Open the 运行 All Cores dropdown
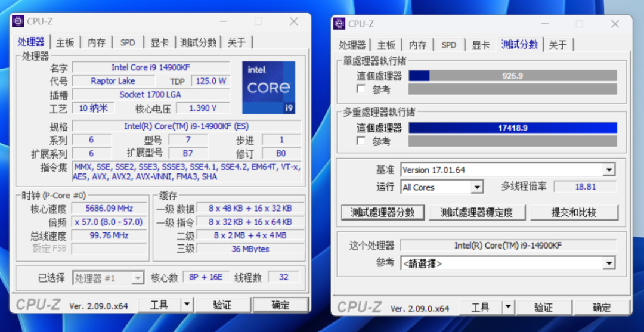This screenshot has width=644, height=332. tap(476, 187)
